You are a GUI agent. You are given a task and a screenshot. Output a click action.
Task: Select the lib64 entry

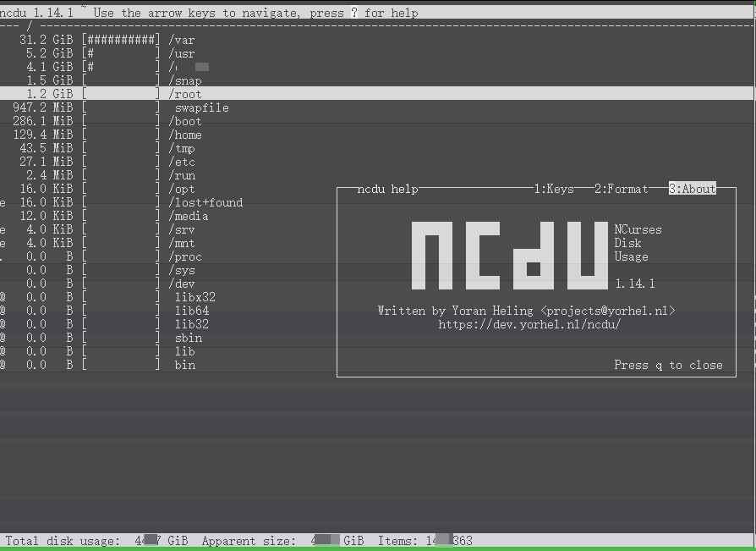click(169, 311)
